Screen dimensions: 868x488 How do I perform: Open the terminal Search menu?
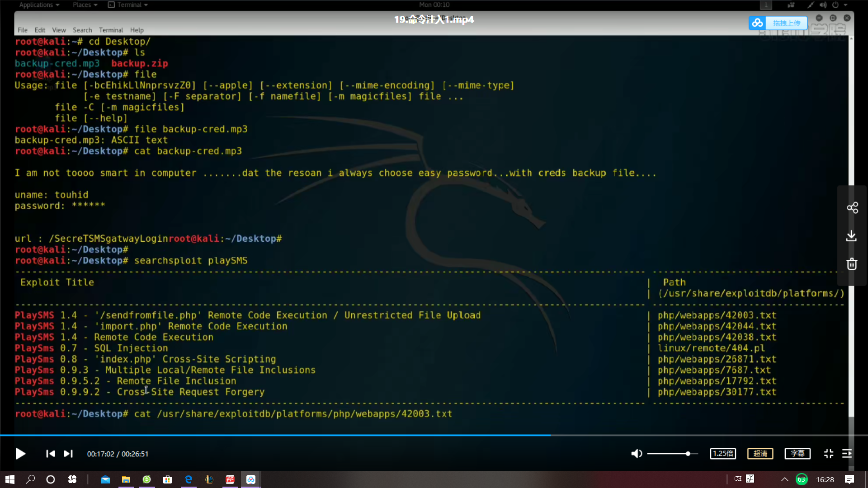click(x=82, y=30)
